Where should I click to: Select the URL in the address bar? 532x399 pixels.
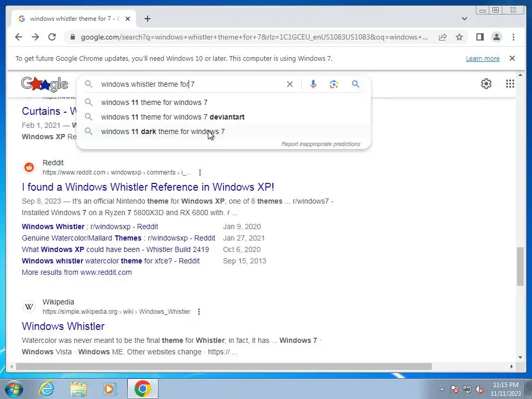[254, 37]
